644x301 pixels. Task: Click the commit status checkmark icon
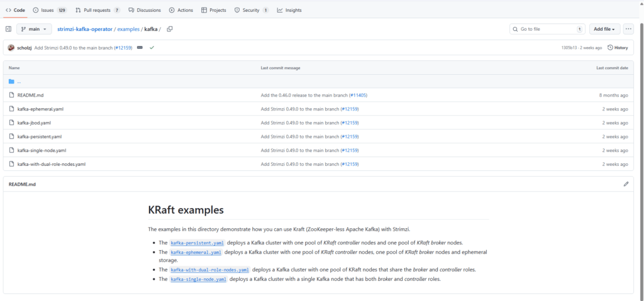[152, 48]
